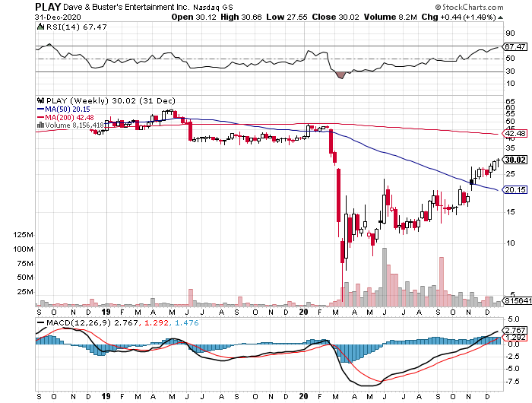The image size is (532, 403).
Task: Click the 31-Dec-2020 date label
Action: tap(58, 17)
